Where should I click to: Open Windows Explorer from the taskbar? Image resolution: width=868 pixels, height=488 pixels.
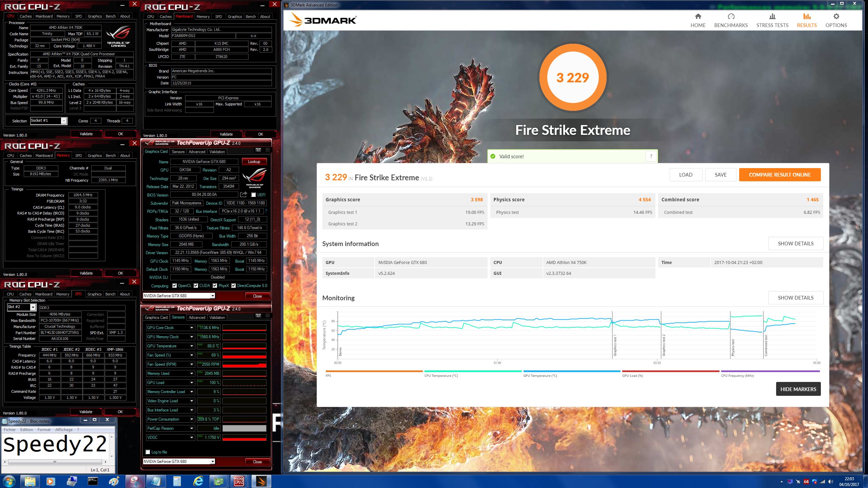point(30,481)
